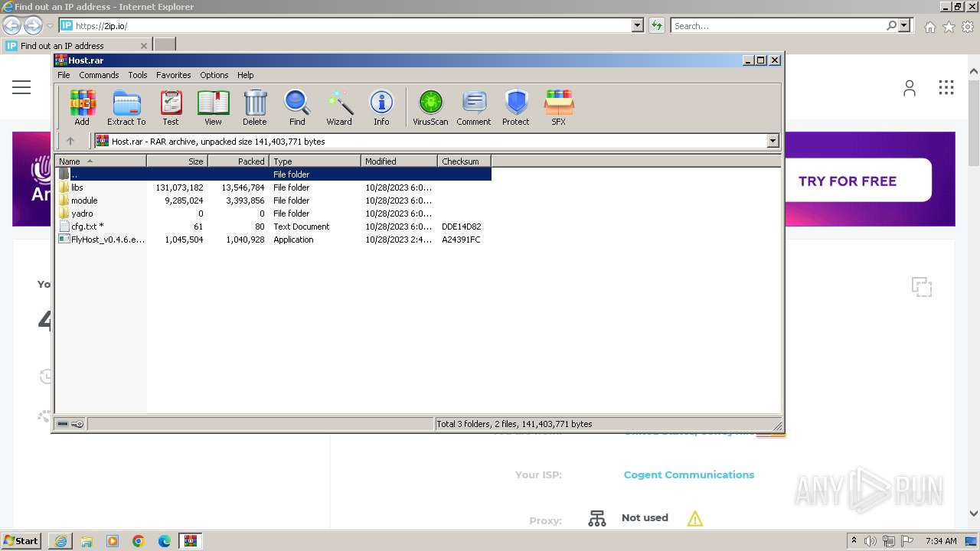Open the View tool in WinRAR
Viewport: 980px width, 551px height.
(213, 107)
